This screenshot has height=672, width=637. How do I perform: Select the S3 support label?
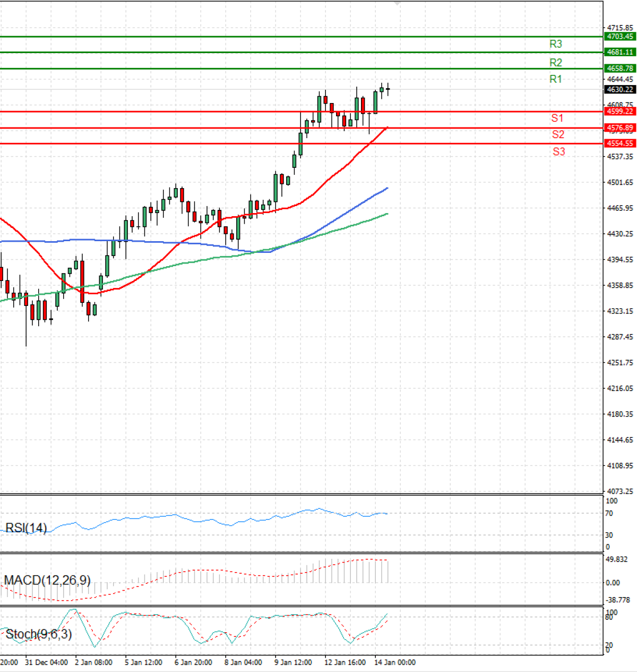tap(558, 151)
